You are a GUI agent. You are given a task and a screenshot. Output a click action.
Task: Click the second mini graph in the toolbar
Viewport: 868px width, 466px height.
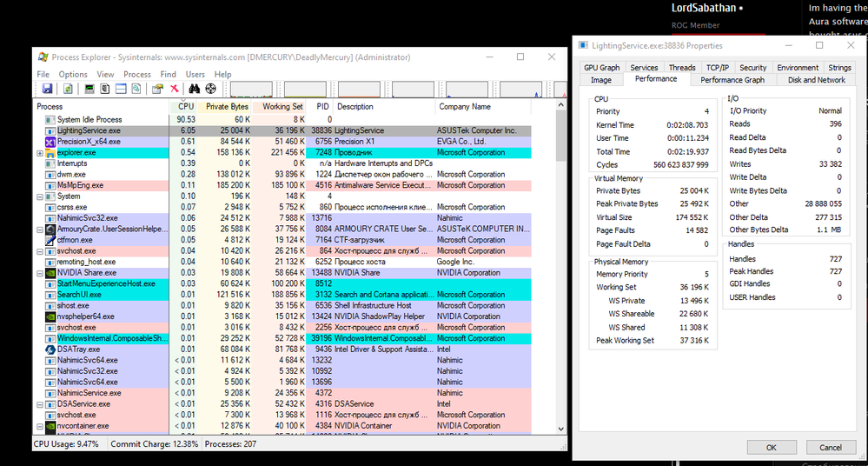[x=305, y=90]
